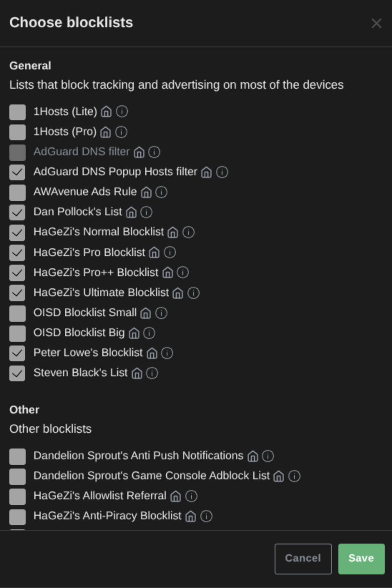Enable the 1Hosts (Pro) blocklist
The image size is (392, 588).
(17, 132)
